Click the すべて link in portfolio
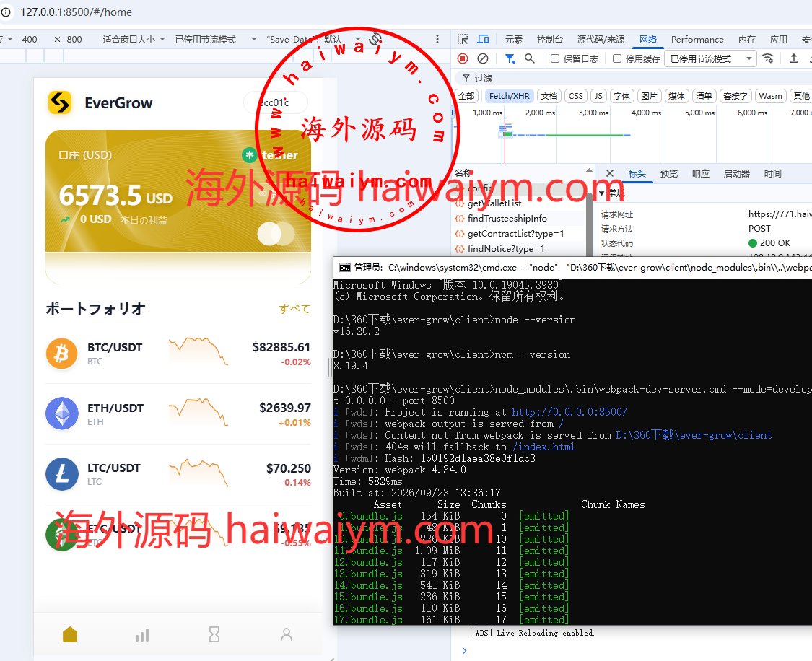Screen dimensions: 812x661 (294, 309)
